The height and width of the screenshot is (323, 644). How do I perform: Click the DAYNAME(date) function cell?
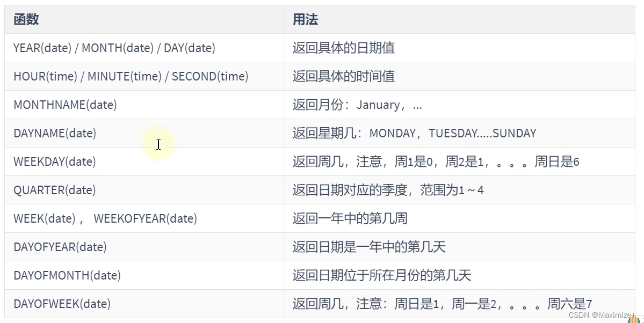[144, 133]
